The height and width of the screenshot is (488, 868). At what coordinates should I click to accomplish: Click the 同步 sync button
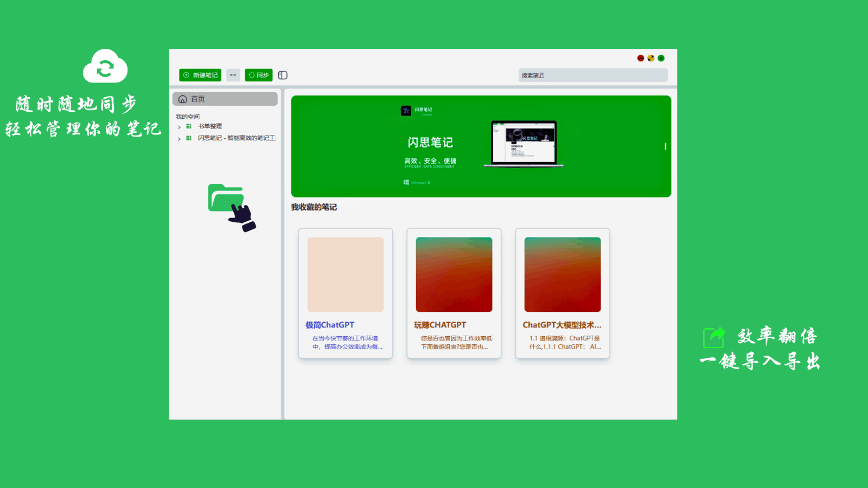tap(259, 75)
